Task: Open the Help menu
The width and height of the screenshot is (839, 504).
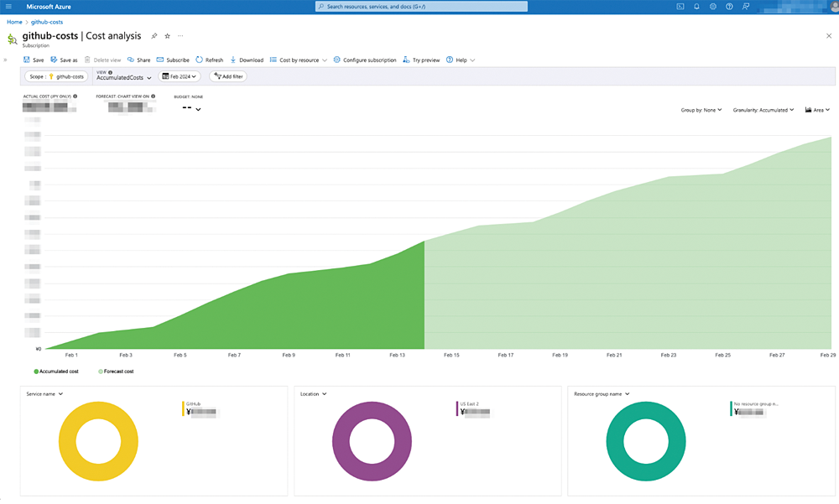Action: click(461, 60)
